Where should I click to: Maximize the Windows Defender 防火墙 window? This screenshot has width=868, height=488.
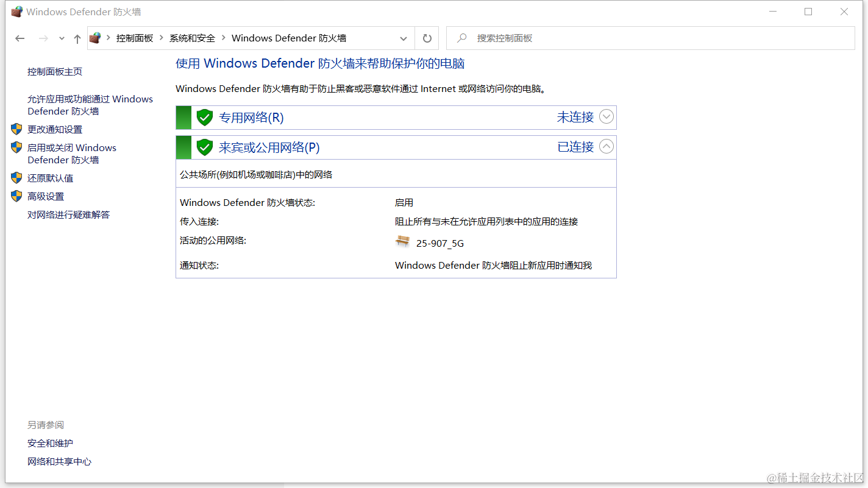pyautogui.click(x=808, y=12)
